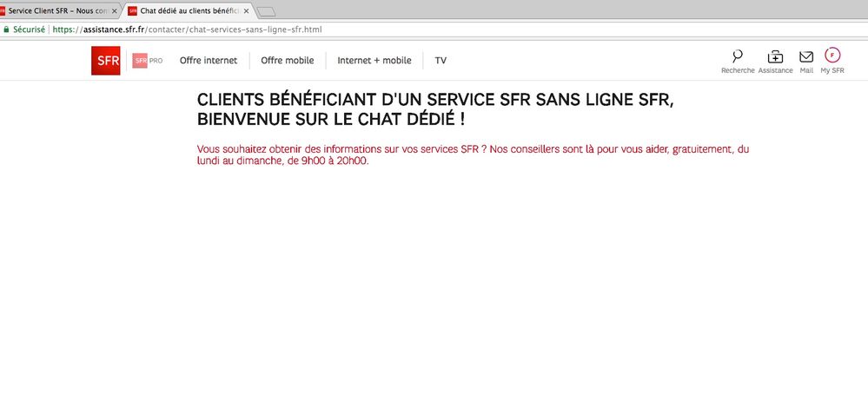Open the SFR PRO logo link
This screenshot has width=868, height=401.
(x=147, y=61)
